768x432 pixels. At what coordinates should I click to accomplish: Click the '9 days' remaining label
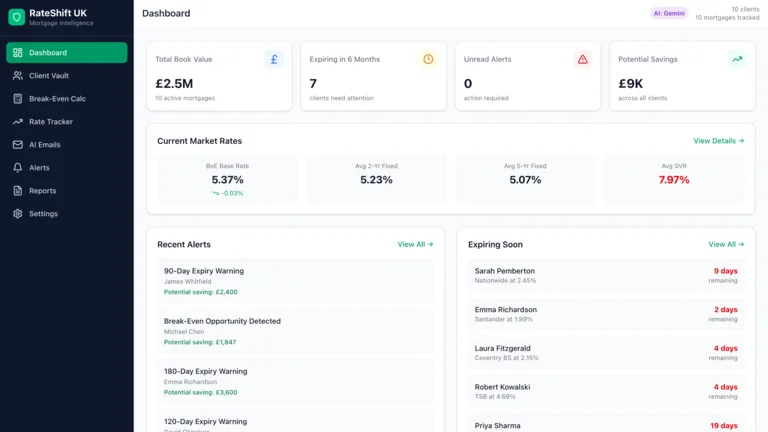pyautogui.click(x=725, y=271)
